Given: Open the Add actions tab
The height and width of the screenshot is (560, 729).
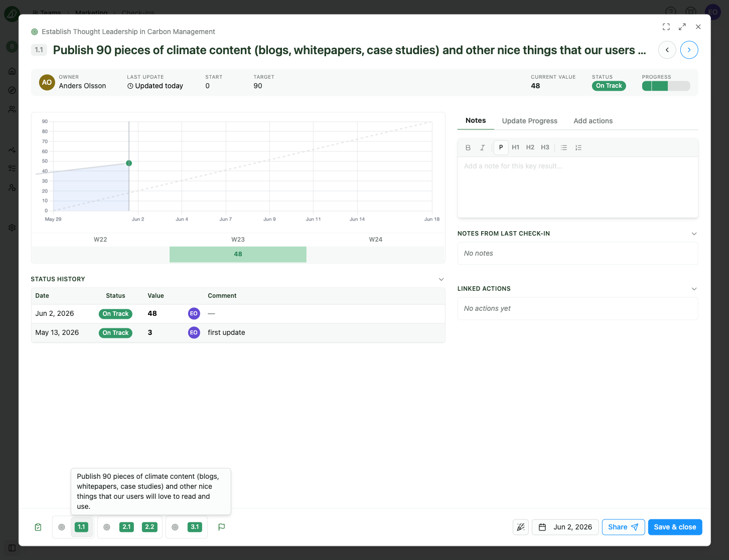Looking at the screenshot, I should pos(593,121).
